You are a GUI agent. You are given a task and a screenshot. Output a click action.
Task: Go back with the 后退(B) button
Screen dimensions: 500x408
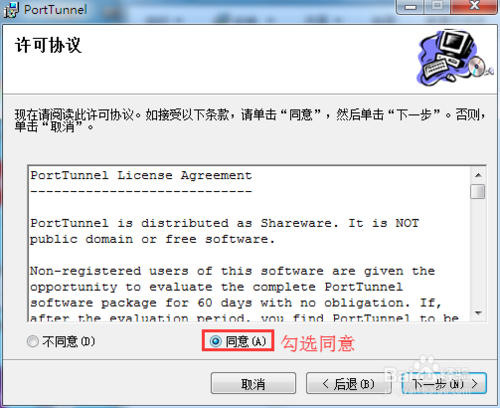[348, 383]
